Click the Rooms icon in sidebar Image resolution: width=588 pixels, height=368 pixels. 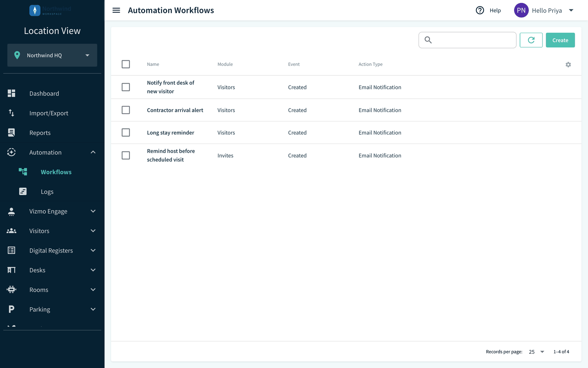point(11,290)
